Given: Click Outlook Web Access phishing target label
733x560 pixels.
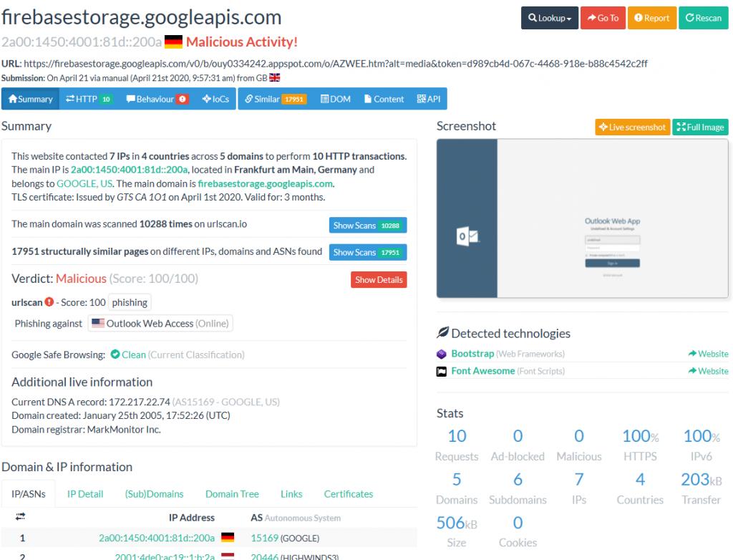Looking at the screenshot, I should (160, 323).
